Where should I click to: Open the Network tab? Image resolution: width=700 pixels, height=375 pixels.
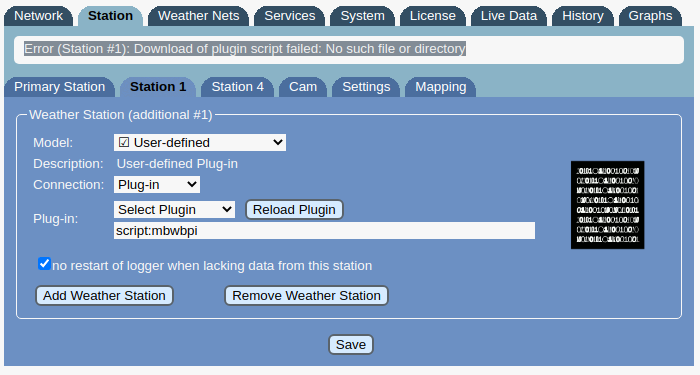click(38, 16)
